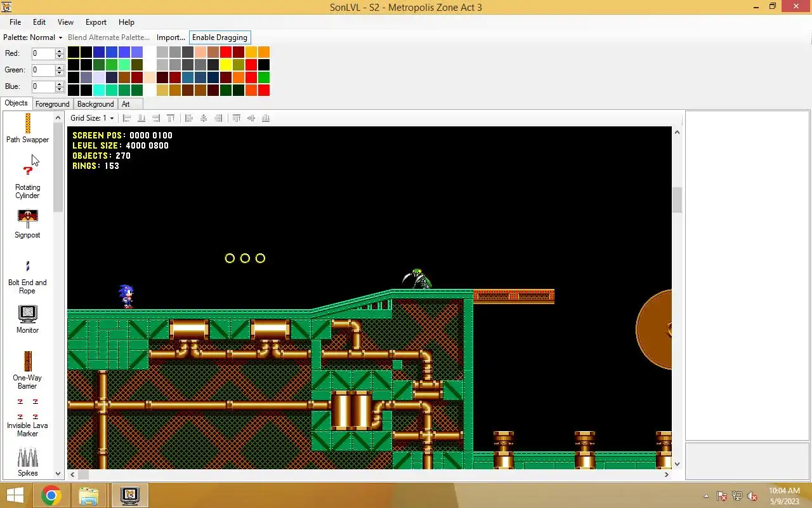Select the Spikes object

point(27,462)
